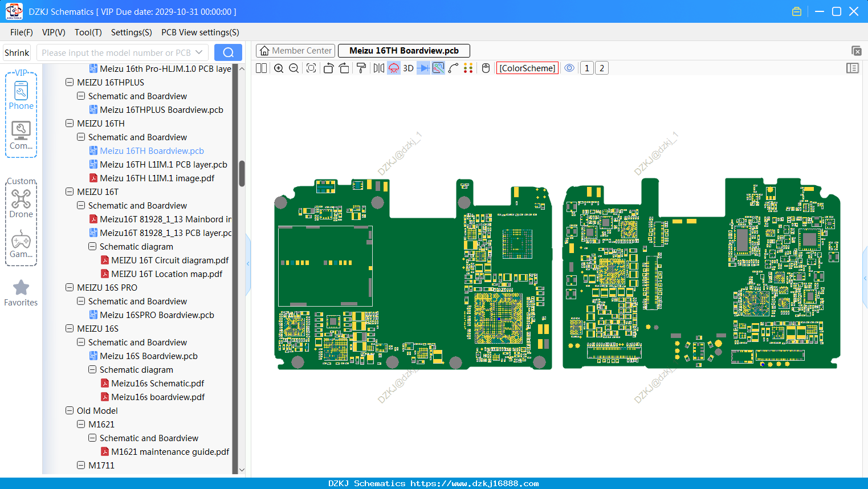The height and width of the screenshot is (489, 868).
Task: Mirror the board with the flip icon
Action: [x=379, y=68]
